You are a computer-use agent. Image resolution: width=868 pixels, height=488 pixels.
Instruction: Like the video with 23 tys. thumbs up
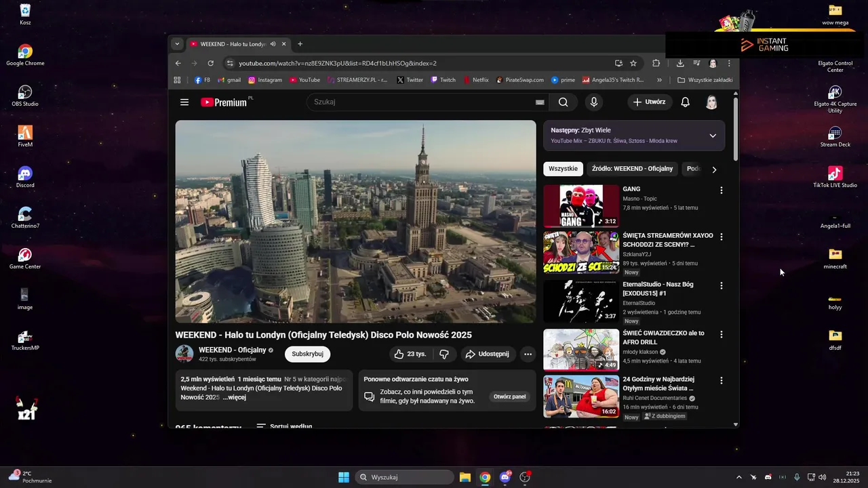[410, 354]
